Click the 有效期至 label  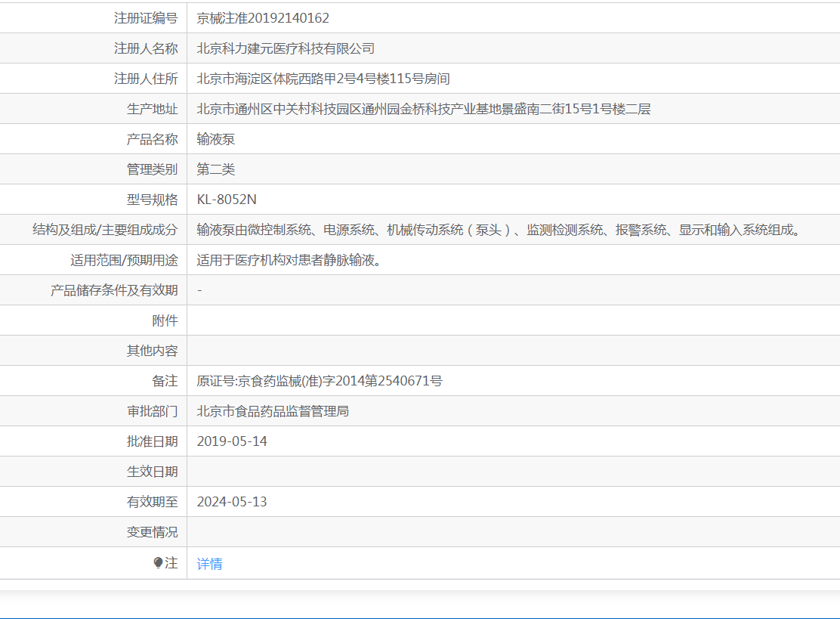(x=152, y=502)
